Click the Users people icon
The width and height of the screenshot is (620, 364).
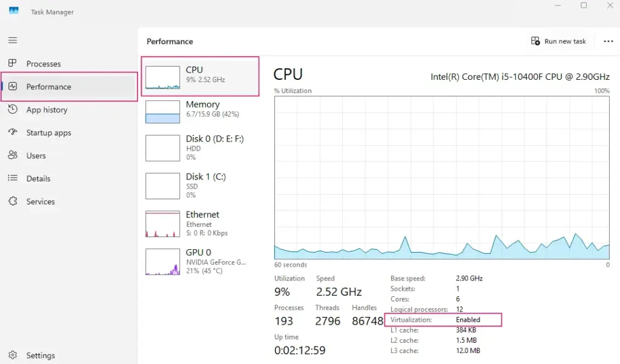click(x=13, y=155)
